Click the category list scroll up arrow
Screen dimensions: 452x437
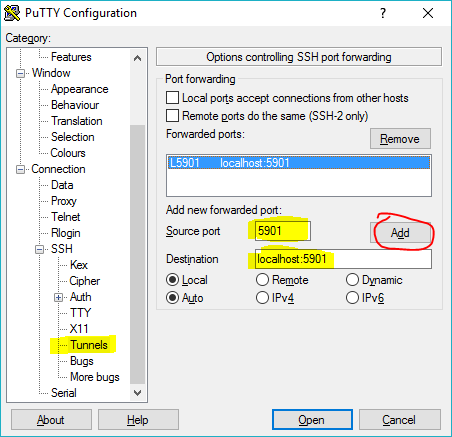coord(137,59)
